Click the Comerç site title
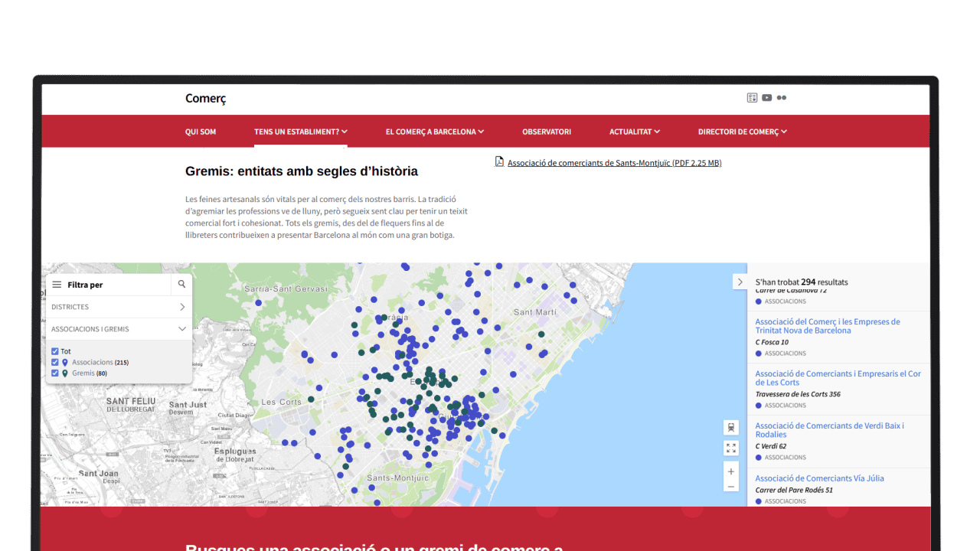The image size is (980, 551). pyautogui.click(x=205, y=99)
